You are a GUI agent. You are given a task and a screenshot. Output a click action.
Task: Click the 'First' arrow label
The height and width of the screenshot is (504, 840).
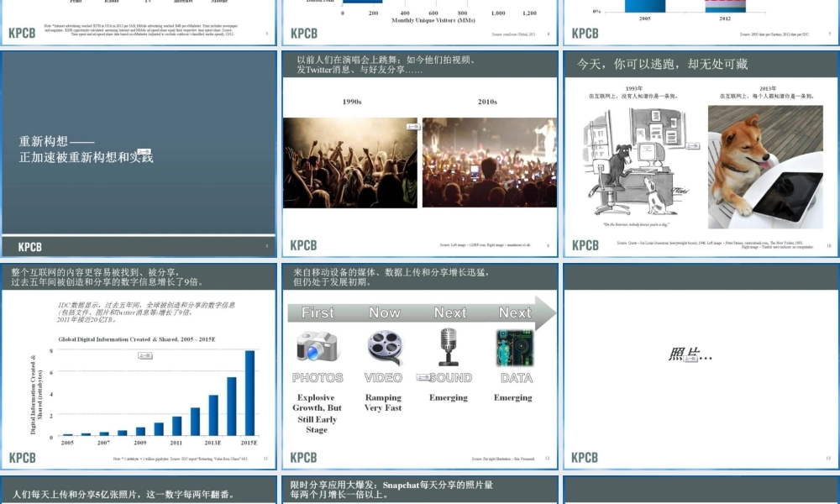pos(318,312)
